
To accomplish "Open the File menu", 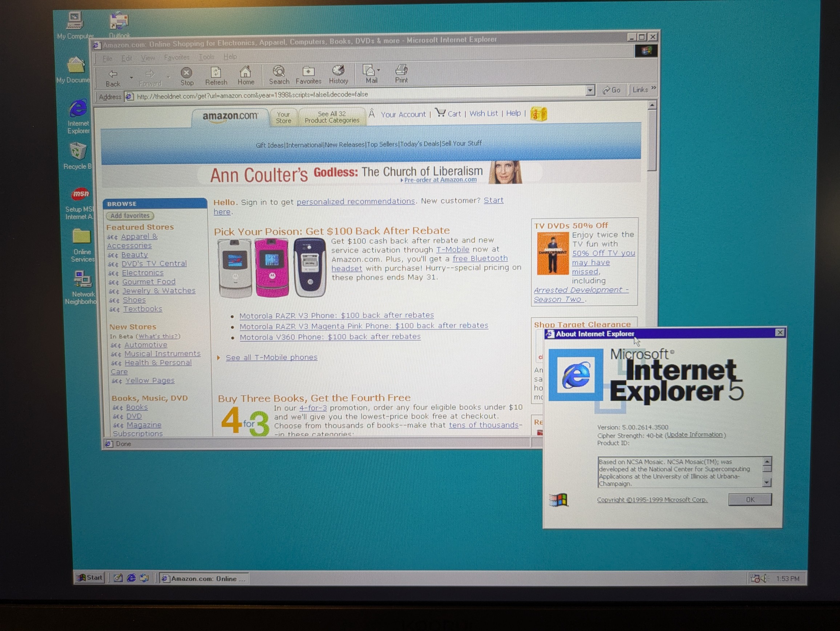I will coord(108,59).
